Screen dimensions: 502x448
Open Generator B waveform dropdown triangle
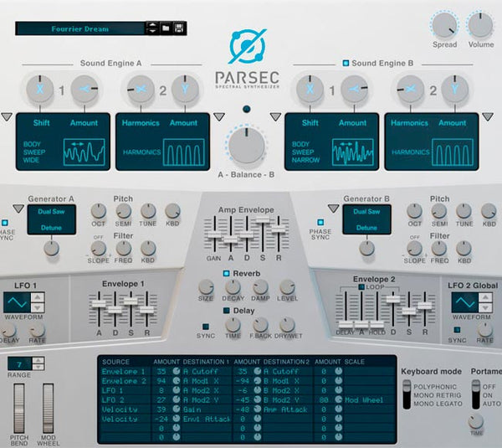(334, 209)
